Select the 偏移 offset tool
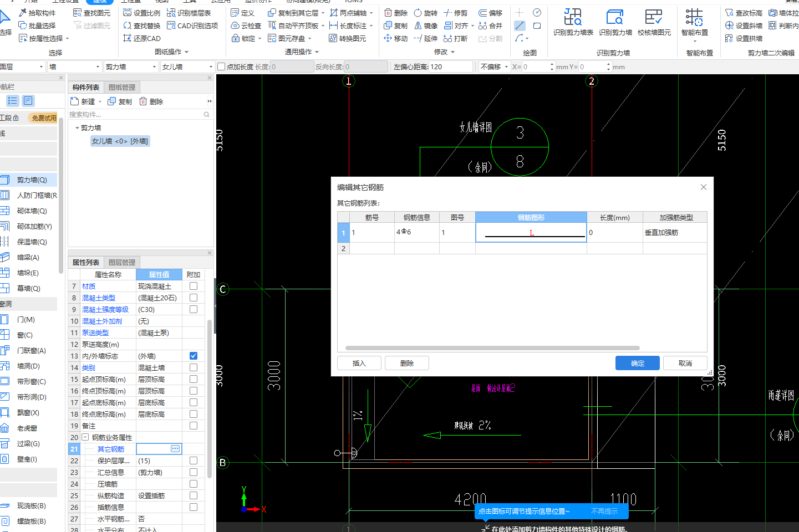Image resolution: width=799 pixels, height=532 pixels. point(491,13)
